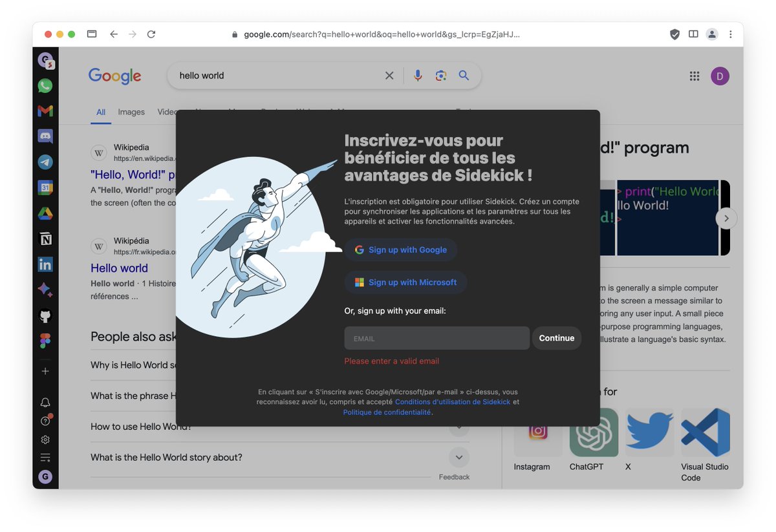
Task: Open Telegram from the sidebar
Action: click(x=45, y=162)
